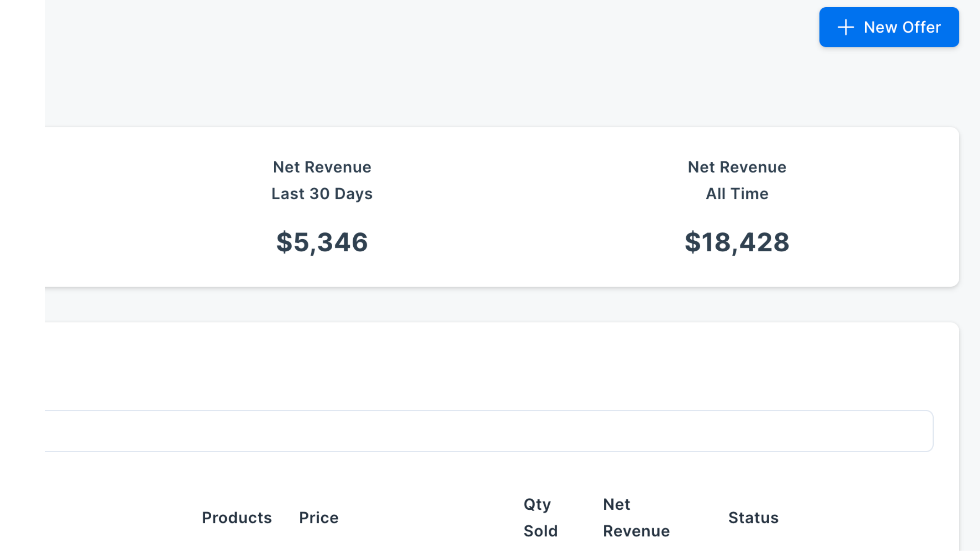The width and height of the screenshot is (980, 551).
Task: Select the Net Revenue Last 30 Days label
Action: [322, 167]
